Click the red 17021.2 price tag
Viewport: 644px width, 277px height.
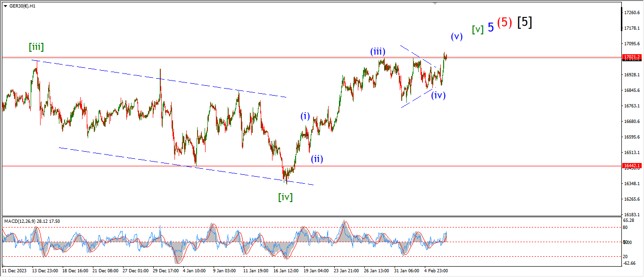pyautogui.click(x=632, y=57)
